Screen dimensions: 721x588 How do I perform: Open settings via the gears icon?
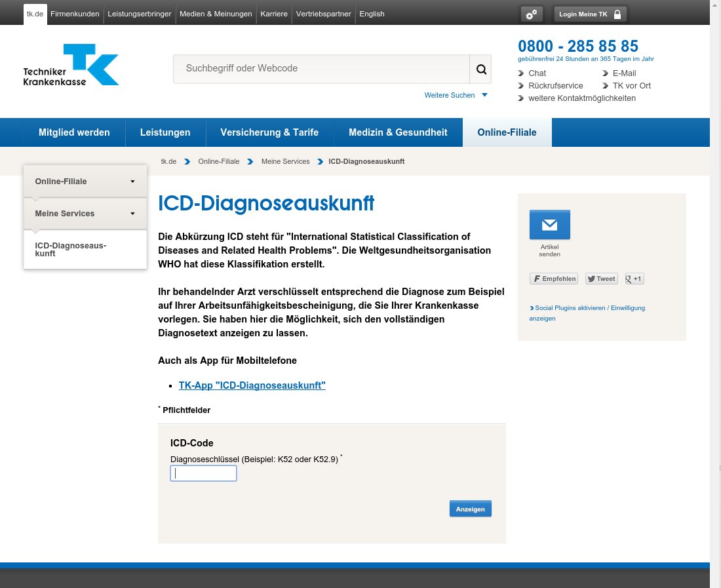[531, 14]
